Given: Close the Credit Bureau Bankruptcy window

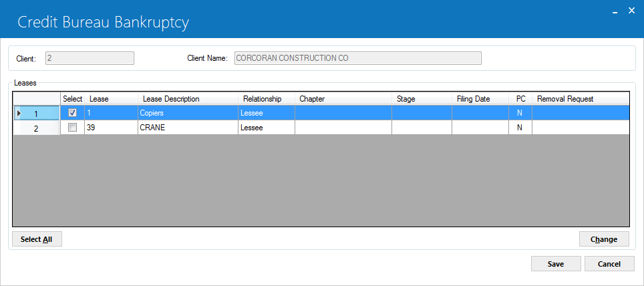Looking at the screenshot, I should point(632,11).
